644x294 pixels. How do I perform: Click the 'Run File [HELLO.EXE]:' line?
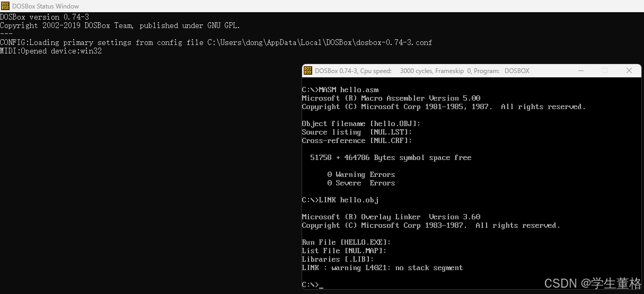click(346, 243)
